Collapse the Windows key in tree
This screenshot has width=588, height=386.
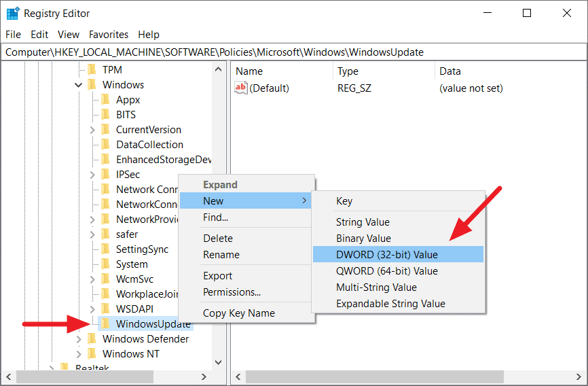tap(78, 85)
